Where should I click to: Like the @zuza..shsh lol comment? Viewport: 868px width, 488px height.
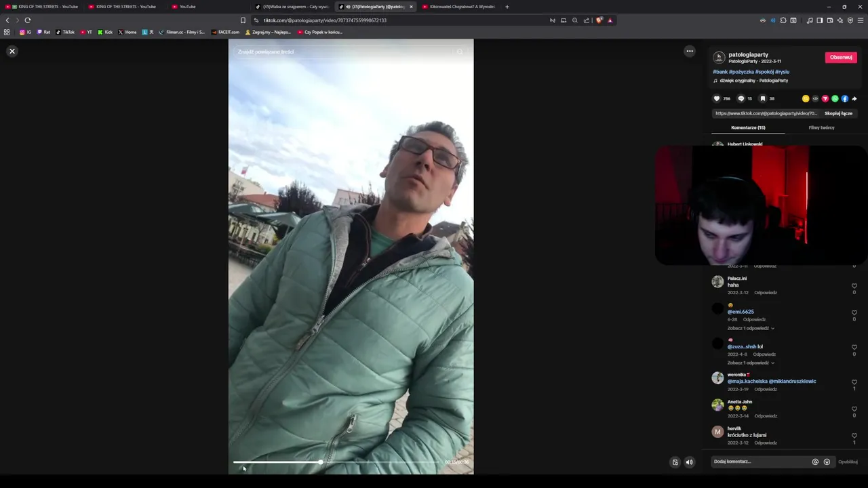click(x=854, y=347)
